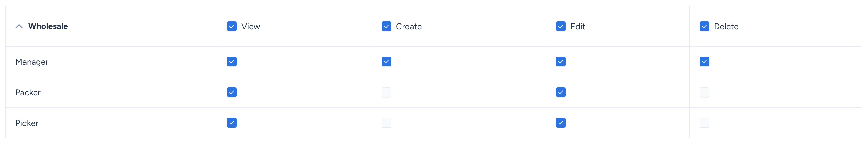Image resolution: width=868 pixels, height=145 pixels.
Task: Uncheck the View column header checkbox
Action: point(232,26)
